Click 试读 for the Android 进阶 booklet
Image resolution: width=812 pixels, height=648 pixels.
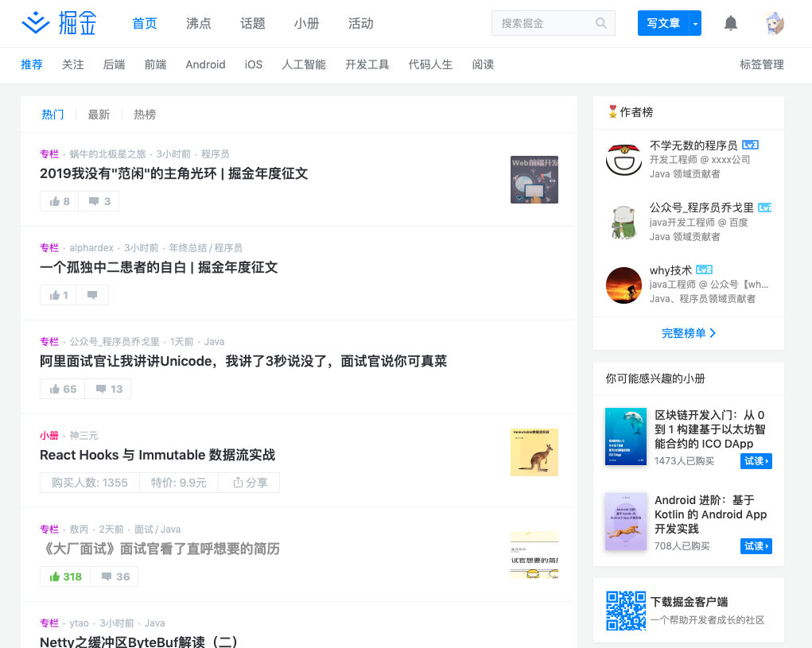tap(756, 546)
